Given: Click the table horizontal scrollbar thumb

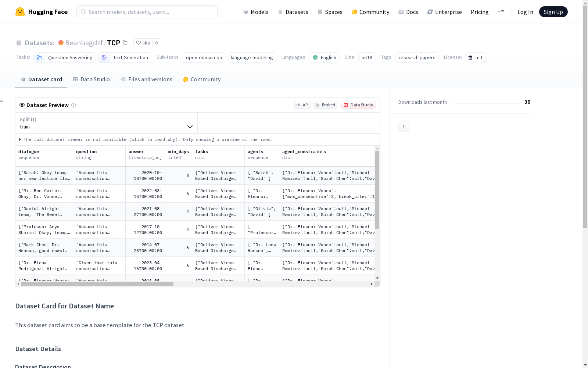Looking at the screenshot, I should point(97,284).
